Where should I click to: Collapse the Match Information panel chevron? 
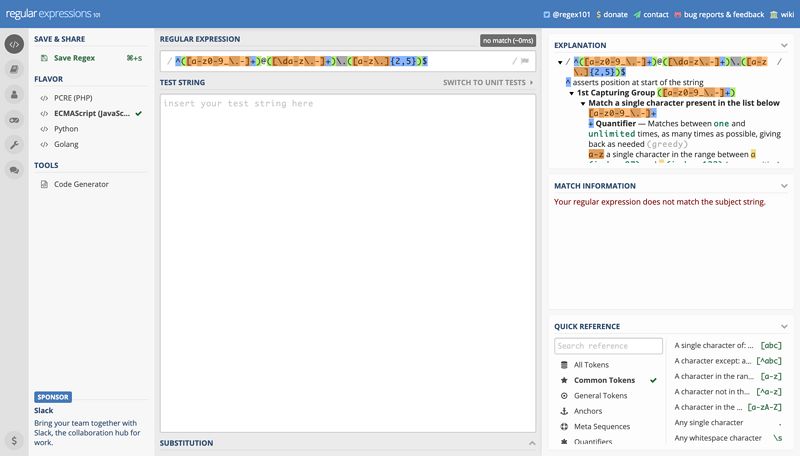[784, 186]
